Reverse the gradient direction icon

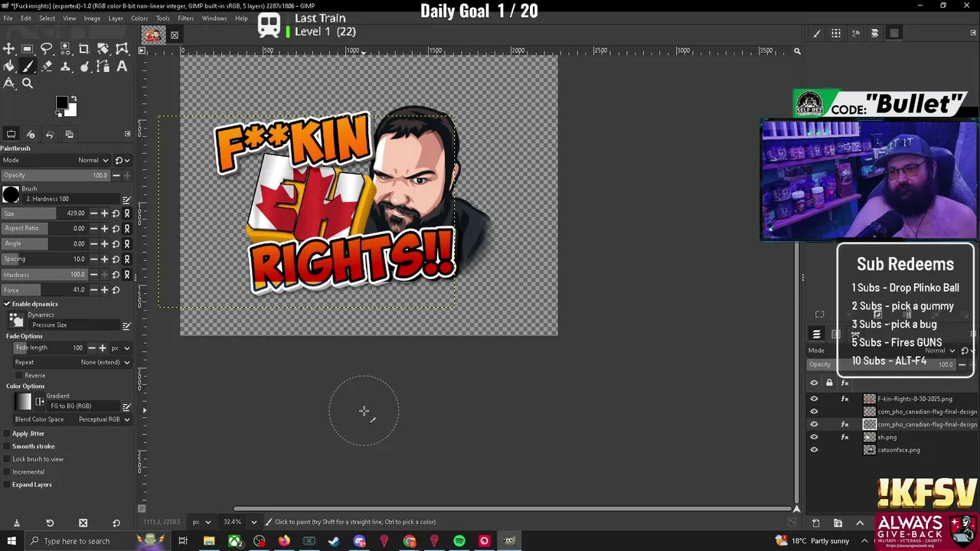tap(40, 402)
